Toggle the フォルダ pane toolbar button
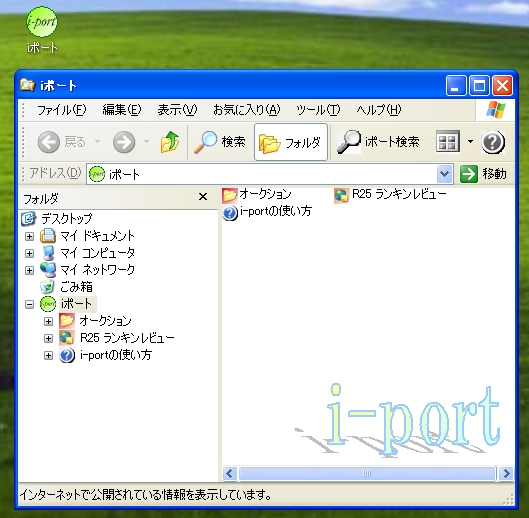529x518 pixels. point(291,142)
